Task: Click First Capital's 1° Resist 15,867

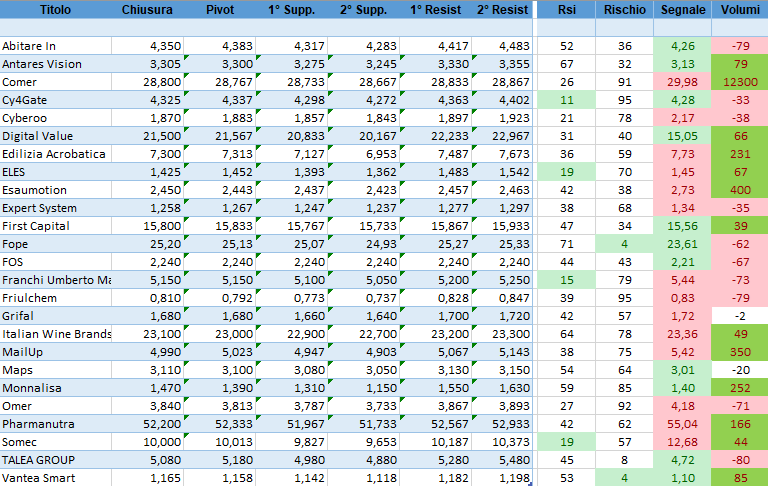Action: tap(435, 226)
